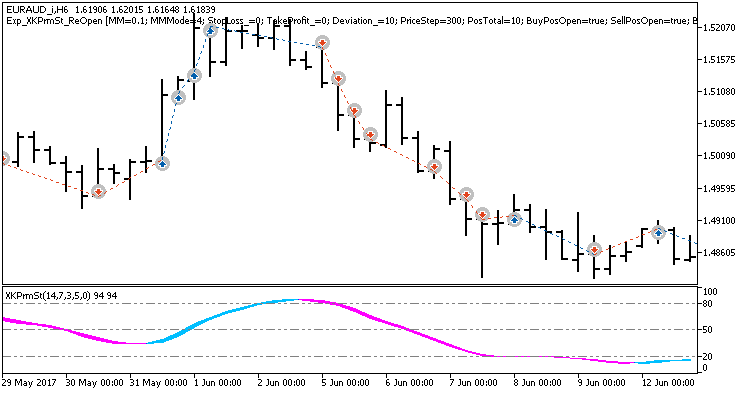750x394 pixels.
Task: Select the third sell arrow after 5 Jun 00:00
Action: tap(354, 111)
